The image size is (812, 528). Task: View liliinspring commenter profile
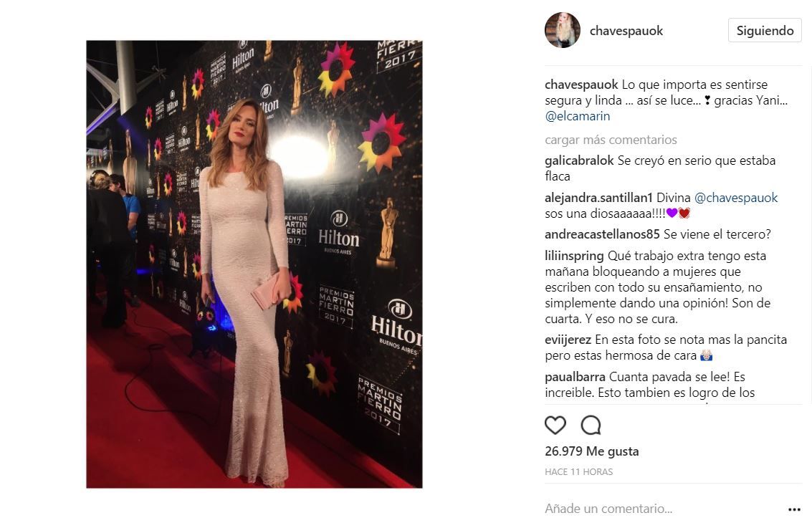(x=574, y=256)
